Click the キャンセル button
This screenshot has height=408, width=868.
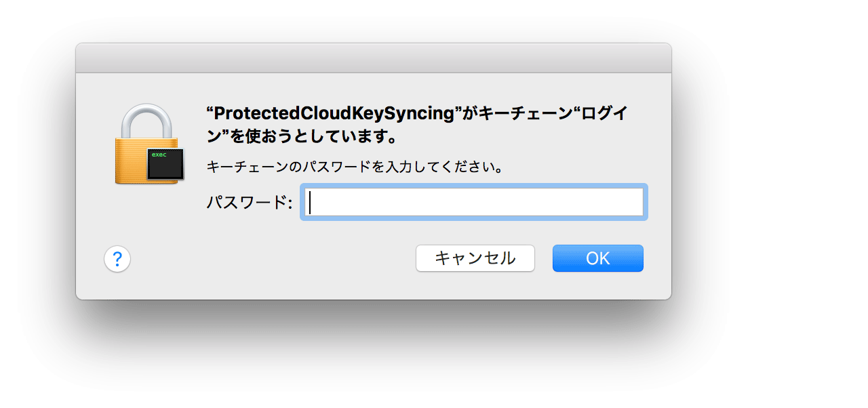(x=475, y=258)
